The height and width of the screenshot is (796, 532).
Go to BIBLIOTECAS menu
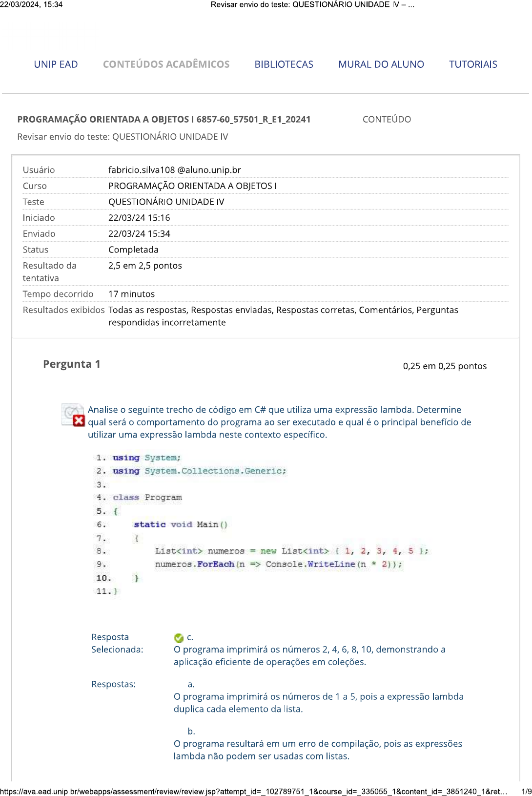[284, 64]
